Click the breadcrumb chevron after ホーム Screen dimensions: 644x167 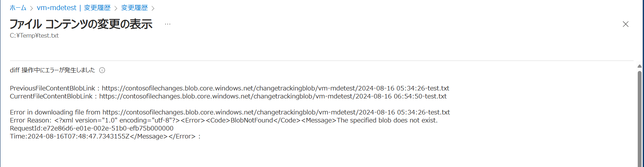32,8
